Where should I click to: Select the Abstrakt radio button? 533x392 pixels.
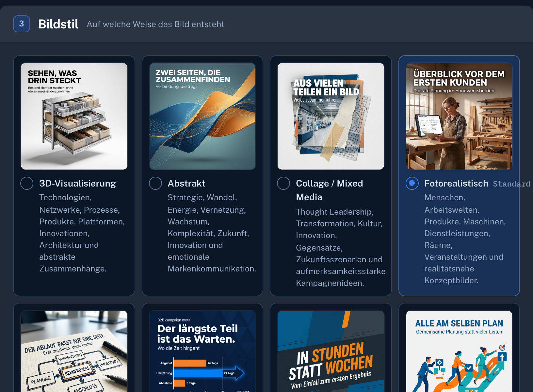(x=155, y=183)
